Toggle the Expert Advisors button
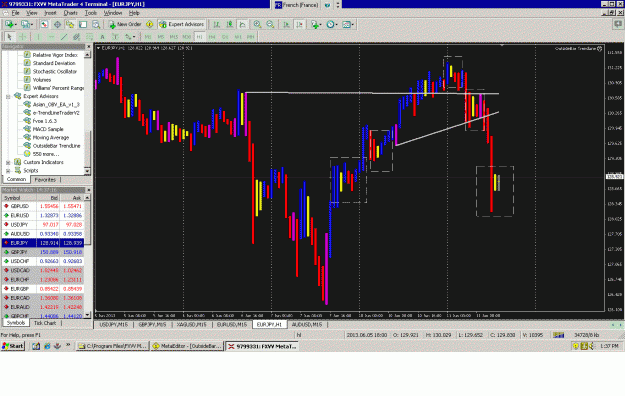 (x=181, y=24)
